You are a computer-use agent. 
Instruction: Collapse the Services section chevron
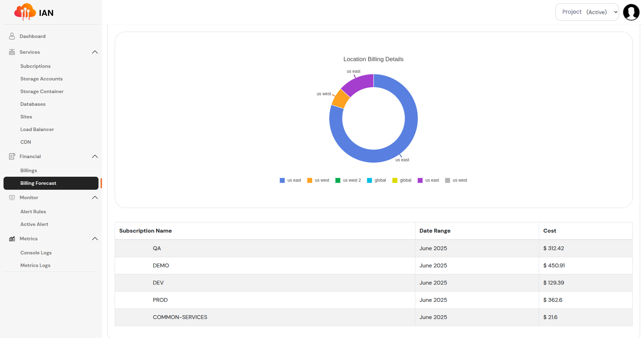(x=95, y=52)
